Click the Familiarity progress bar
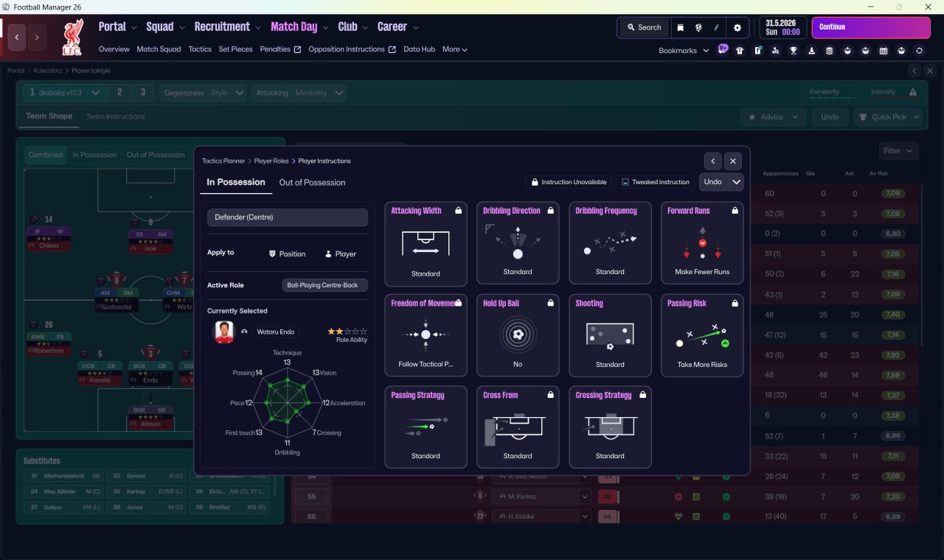 coord(833,93)
